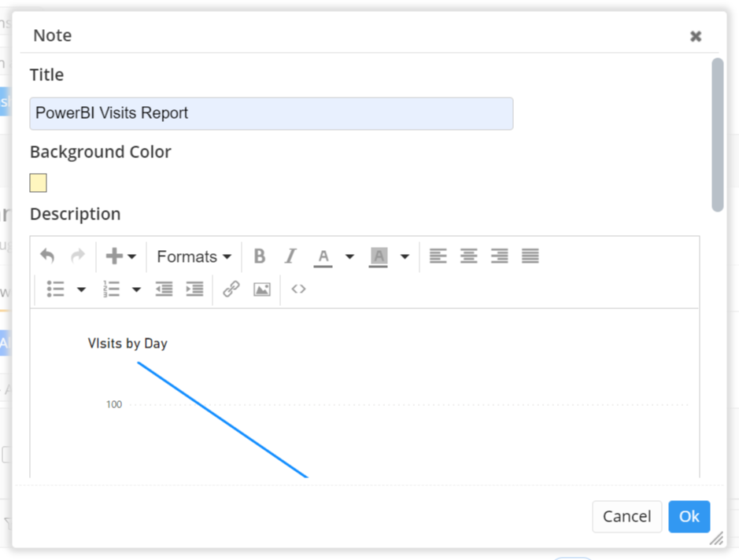This screenshot has height=560, width=739.
Task: Align text to the right
Action: (499, 256)
